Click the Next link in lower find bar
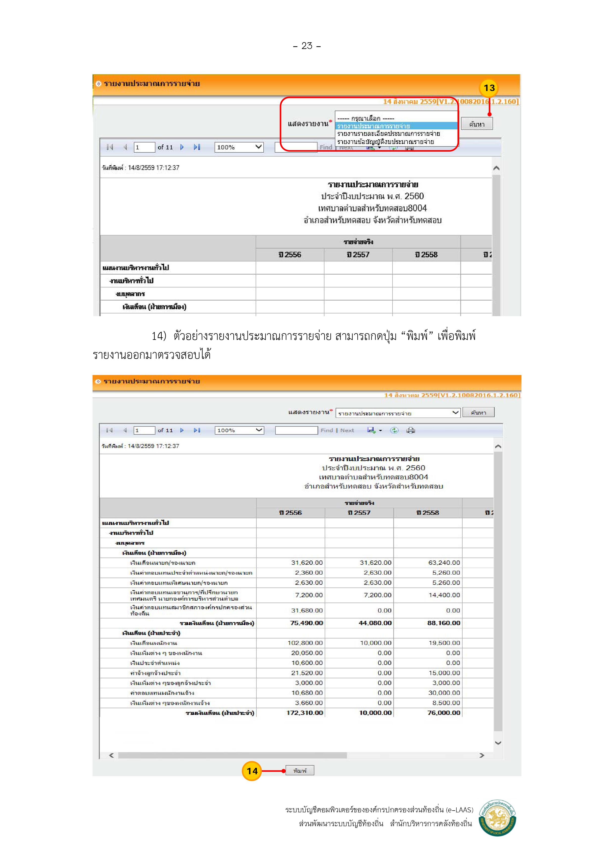The width and height of the screenshot is (614, 868). [x=347, y=430]
